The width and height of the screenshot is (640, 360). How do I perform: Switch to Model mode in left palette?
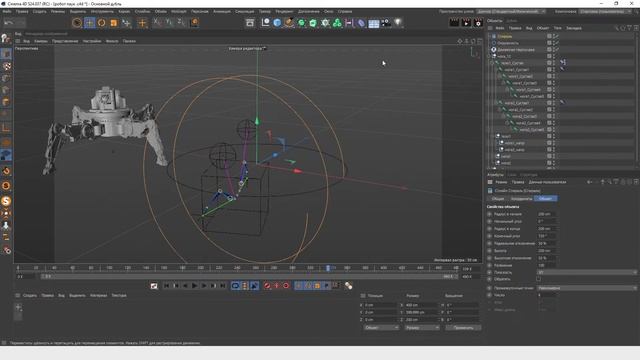click(x=6, y=53)
